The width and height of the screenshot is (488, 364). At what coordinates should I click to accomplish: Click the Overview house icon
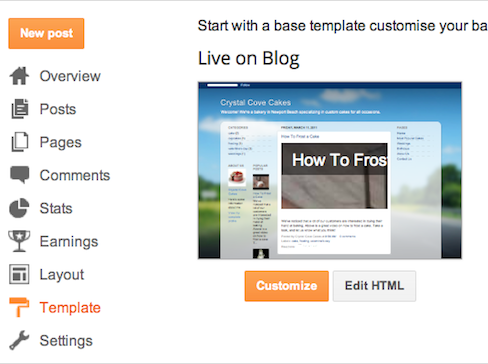[x=19, y=76]
